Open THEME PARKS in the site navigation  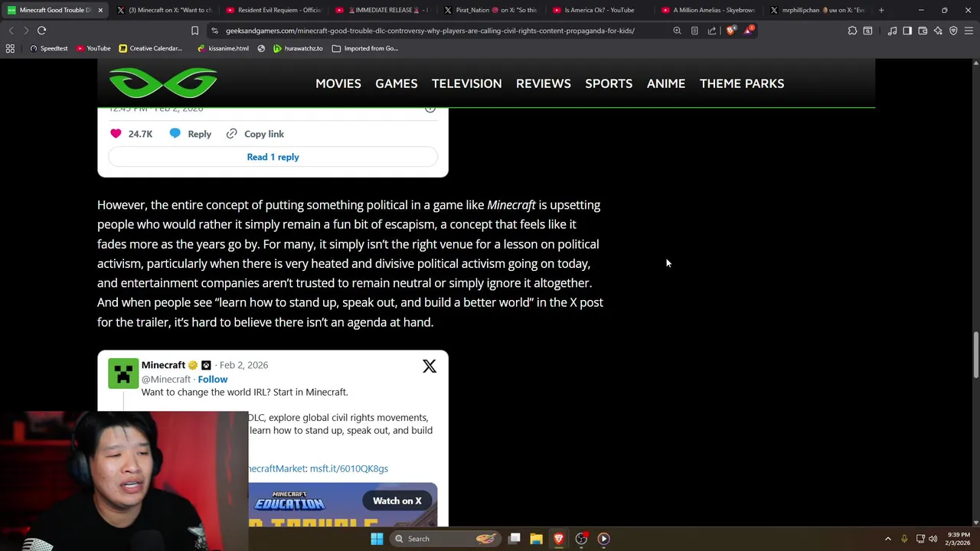coord(742,83)
